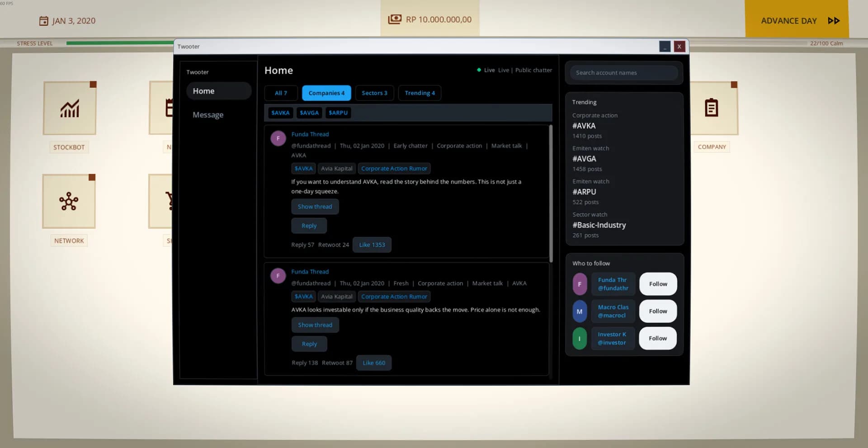The height and width of the screenshot is (448, 868).
Task: Open trending hashtag #Basic-Industry
Action: click(x=599, y=225)
